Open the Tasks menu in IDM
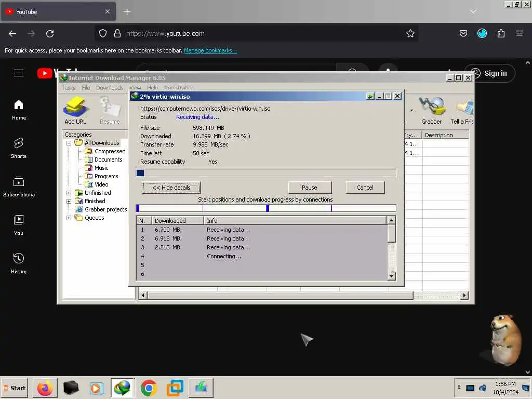 tap(69, 88)
